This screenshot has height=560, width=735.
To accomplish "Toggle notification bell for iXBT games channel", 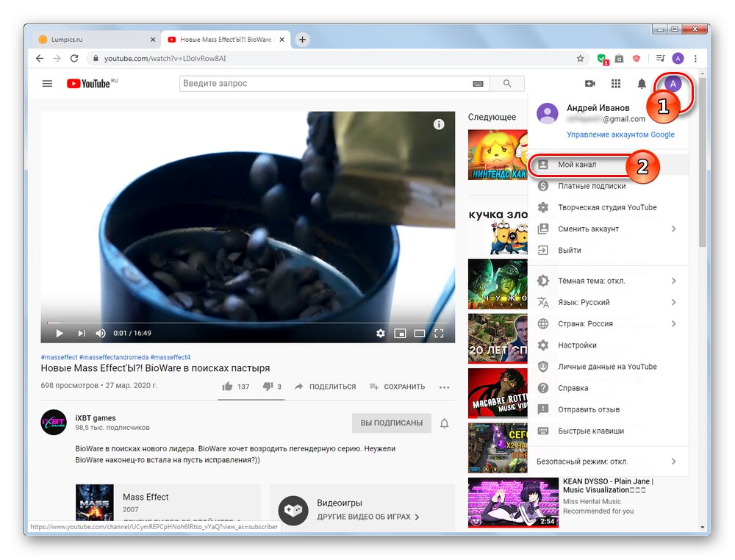I will (445, 423).
